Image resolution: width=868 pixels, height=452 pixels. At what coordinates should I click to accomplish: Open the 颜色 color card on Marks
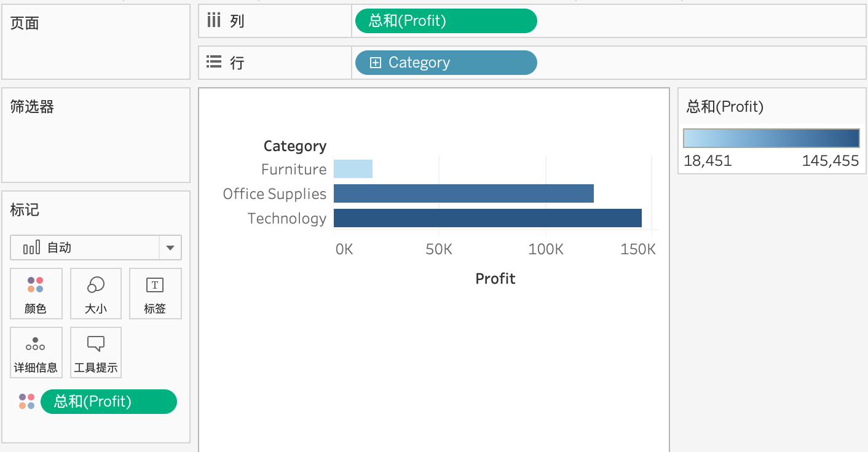36,294
